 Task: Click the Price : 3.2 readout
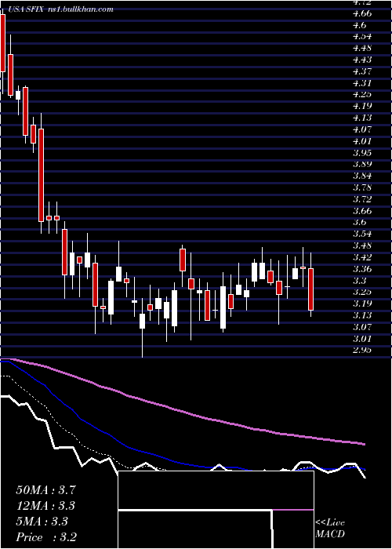coord(46,537)
